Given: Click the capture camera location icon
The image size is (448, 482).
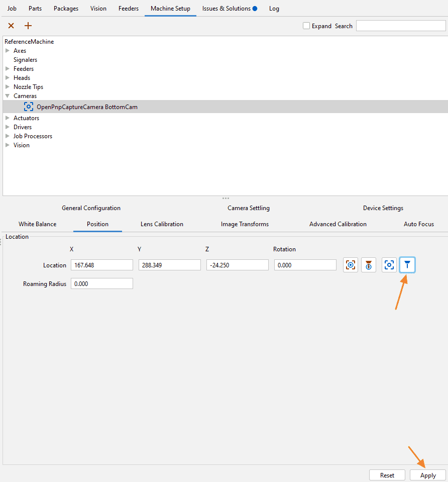Looking at the screenshot, I should (351, 265).
